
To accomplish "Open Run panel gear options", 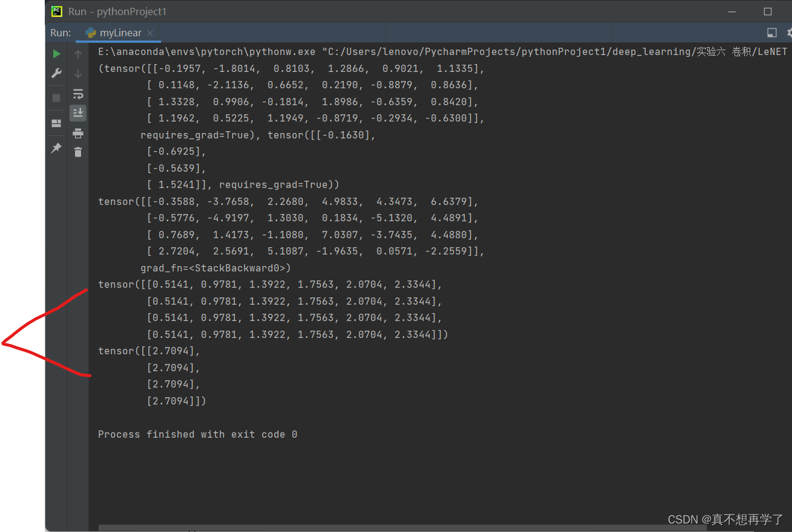I will coord(788,33).
